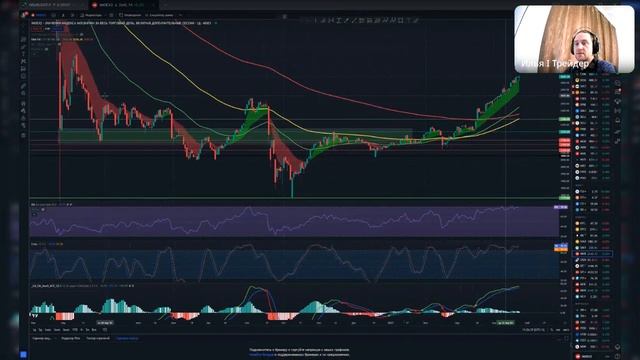Toggle auto scale
The image size is (640, 360).
[x=566, y=329]
